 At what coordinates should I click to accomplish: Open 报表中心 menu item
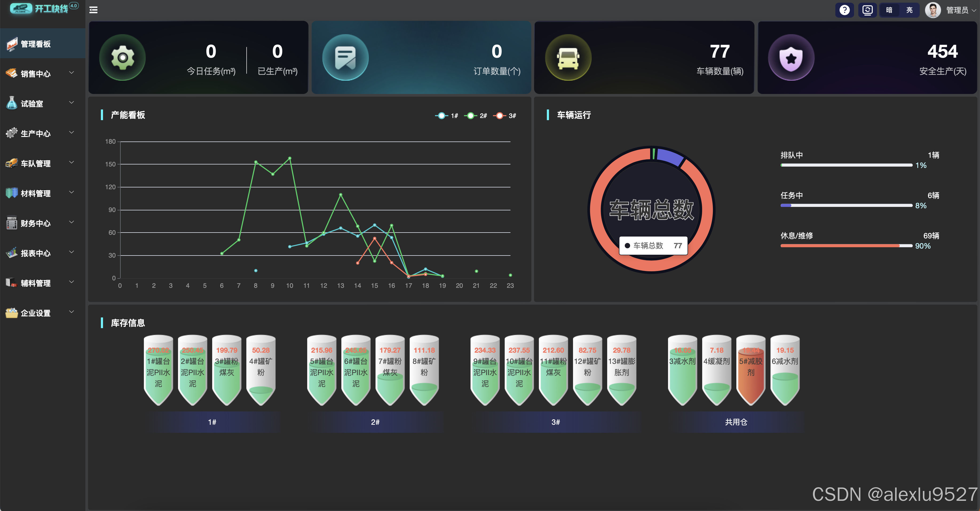click(36, 253)
